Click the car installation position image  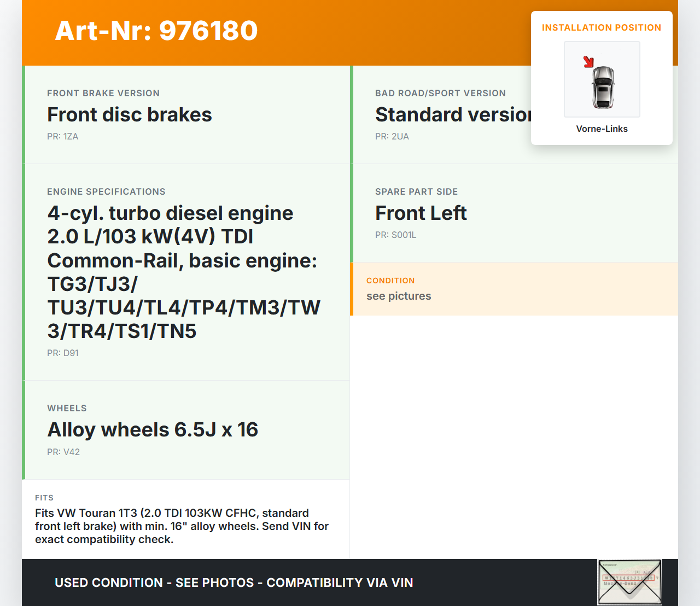pos(602,79)
